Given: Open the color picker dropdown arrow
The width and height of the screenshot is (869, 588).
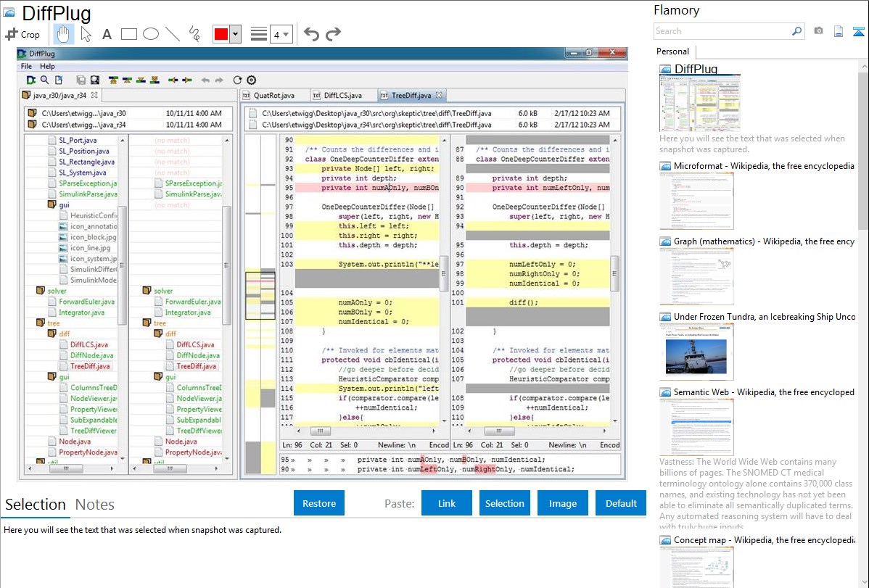Looking at the screenshot, I should point(236,34).
